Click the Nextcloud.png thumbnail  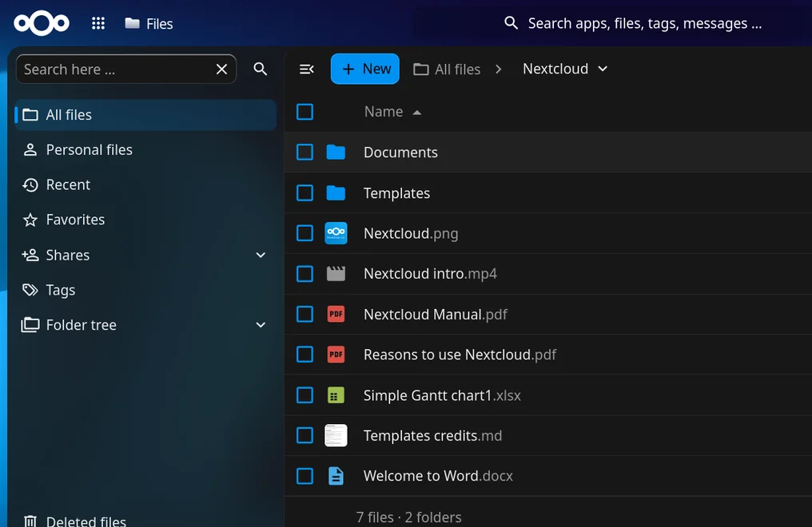click(336, 233)
